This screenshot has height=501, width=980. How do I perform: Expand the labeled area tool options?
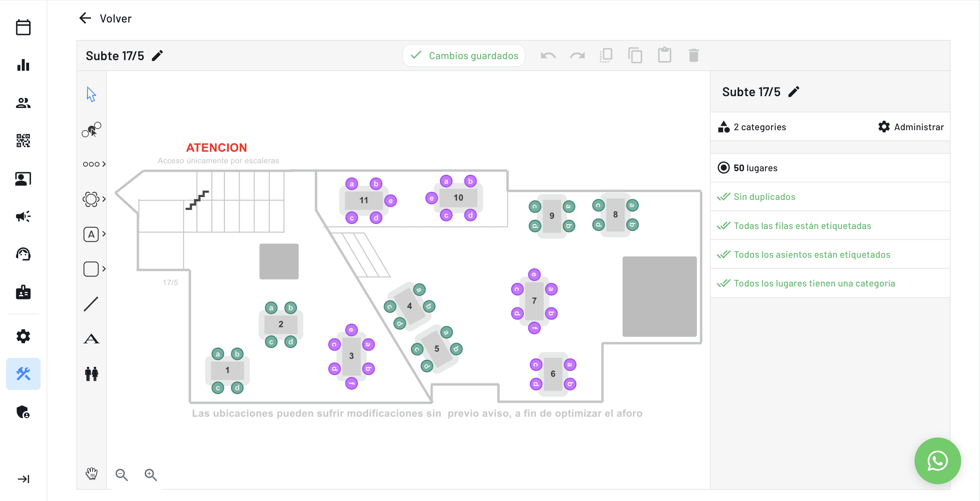103,234
